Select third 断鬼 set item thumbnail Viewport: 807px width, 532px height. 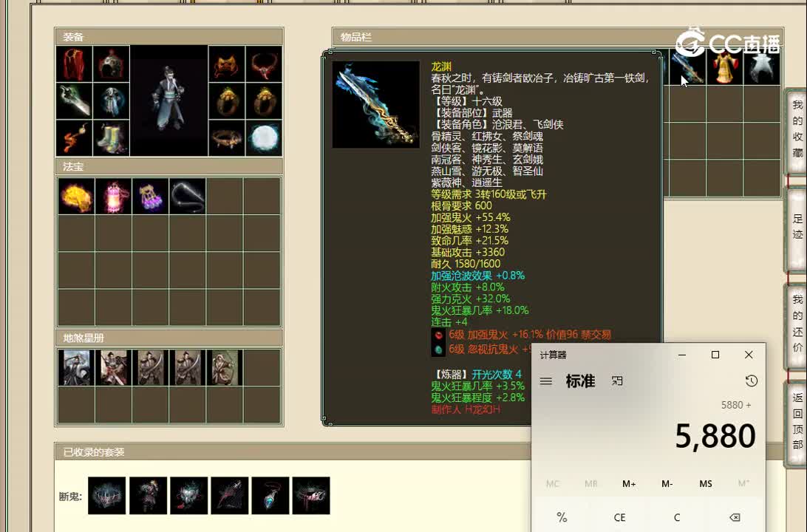189,496
